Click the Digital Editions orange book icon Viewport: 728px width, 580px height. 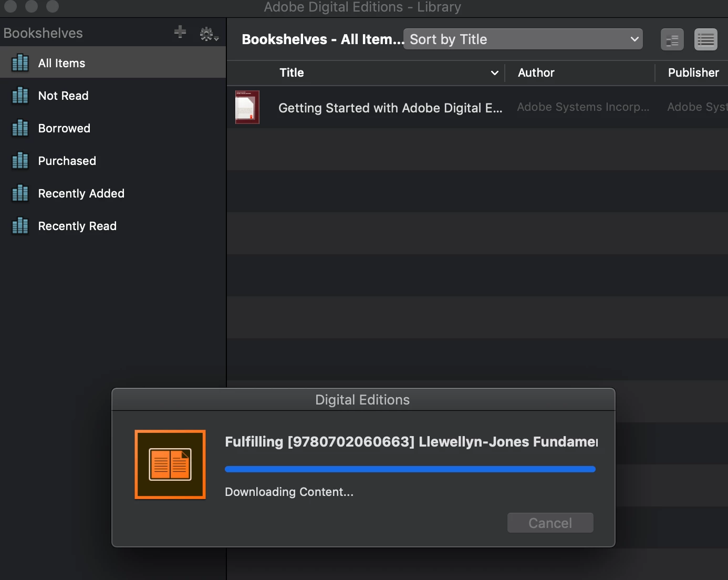coord(170,464)
